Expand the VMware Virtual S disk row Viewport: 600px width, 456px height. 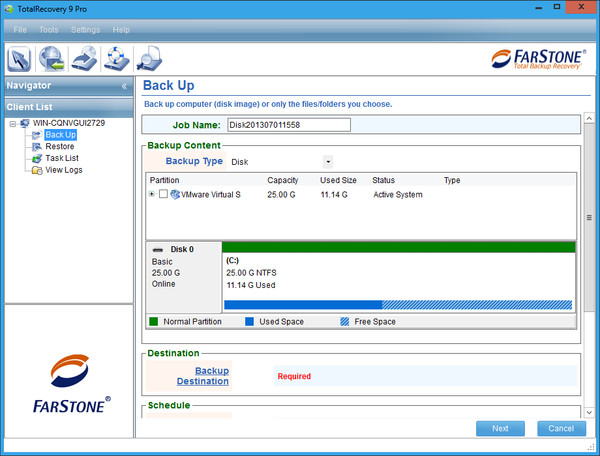click(152, 194)
